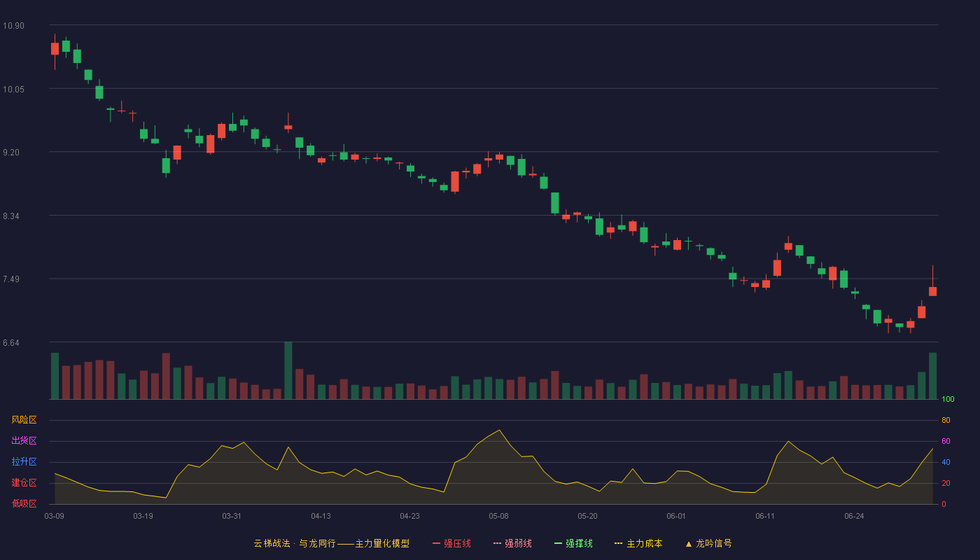The image size is (980, 560).
Task: Click the 8.34 price axis label
Action: click(11, 216)
